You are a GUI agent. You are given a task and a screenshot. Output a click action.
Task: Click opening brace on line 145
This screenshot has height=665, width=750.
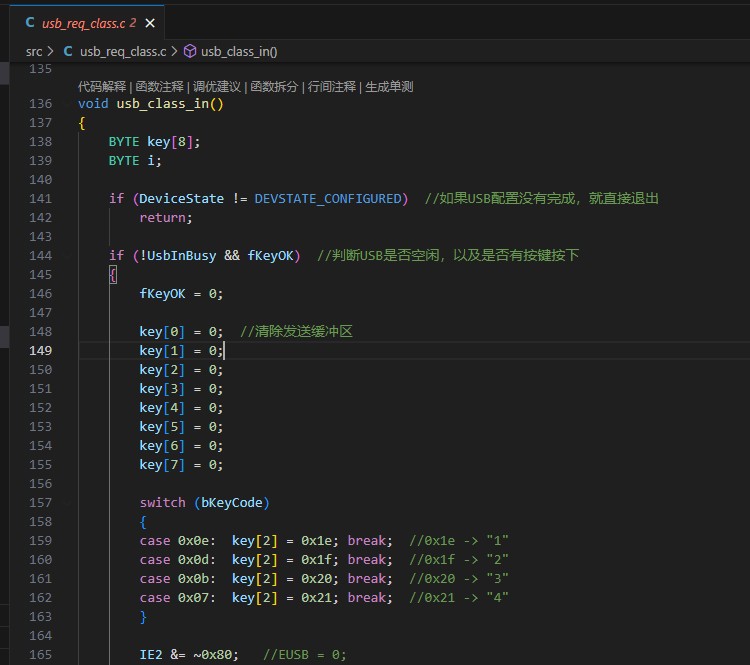(x=113, y=275)
